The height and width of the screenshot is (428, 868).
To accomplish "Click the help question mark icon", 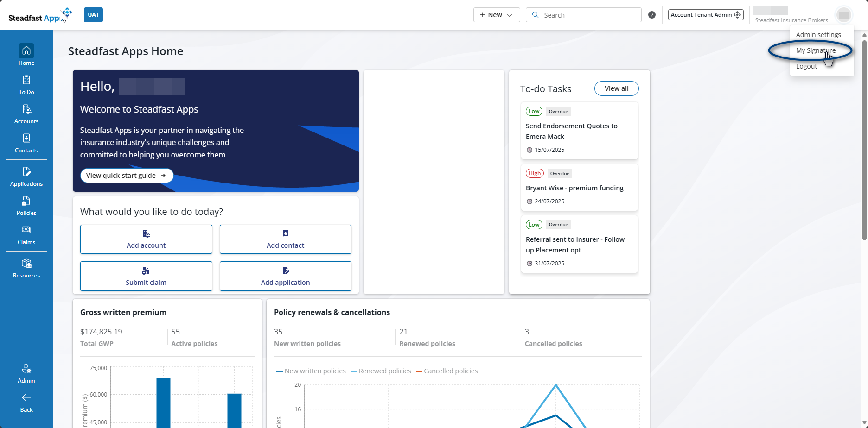I will coord(652,15).
